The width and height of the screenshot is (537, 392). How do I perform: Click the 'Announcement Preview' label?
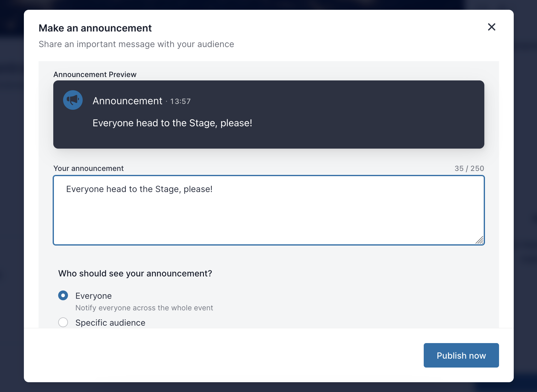pyautogui.click(x=95, y=75)
